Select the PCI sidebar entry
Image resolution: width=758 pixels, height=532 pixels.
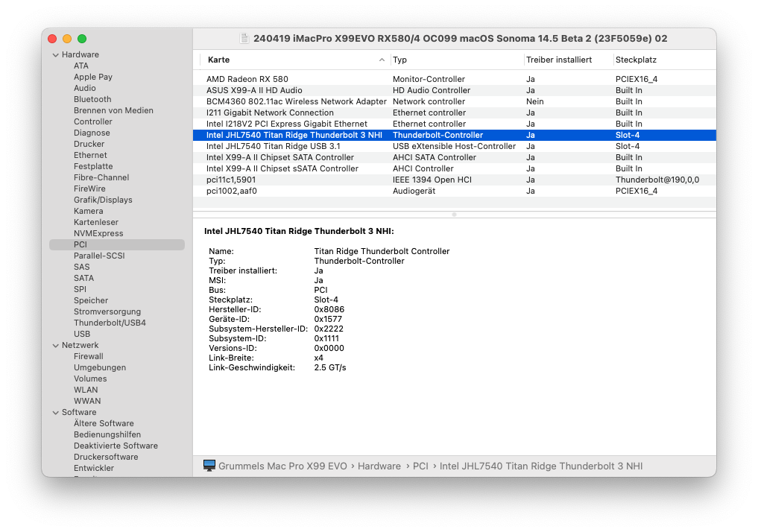pyautogui.click(x=117, y=244)
